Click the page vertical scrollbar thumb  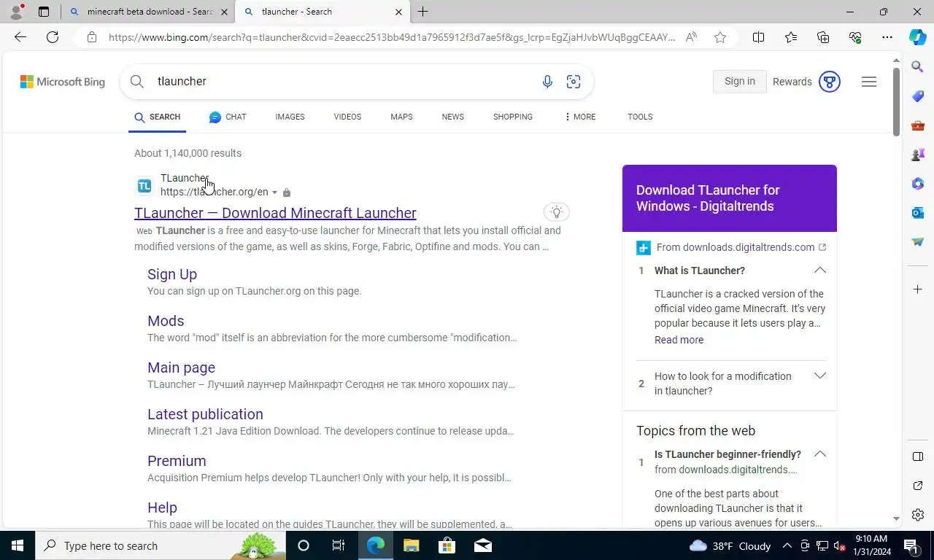pyautogui.click(x=896, y=101)
